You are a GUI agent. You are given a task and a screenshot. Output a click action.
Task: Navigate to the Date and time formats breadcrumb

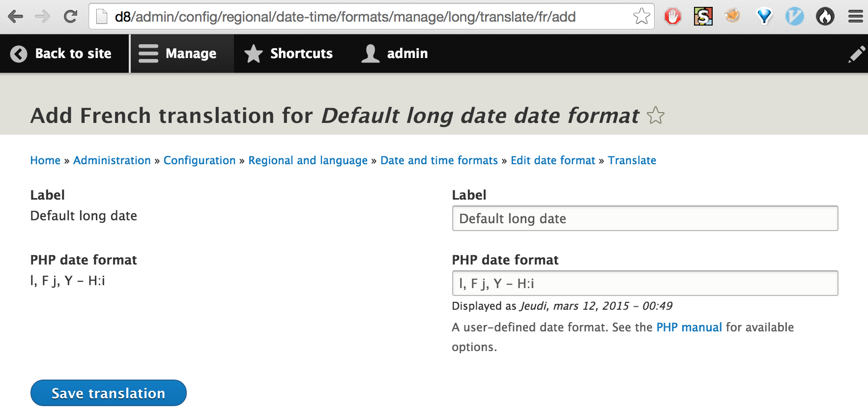click(x=439, y=160)
